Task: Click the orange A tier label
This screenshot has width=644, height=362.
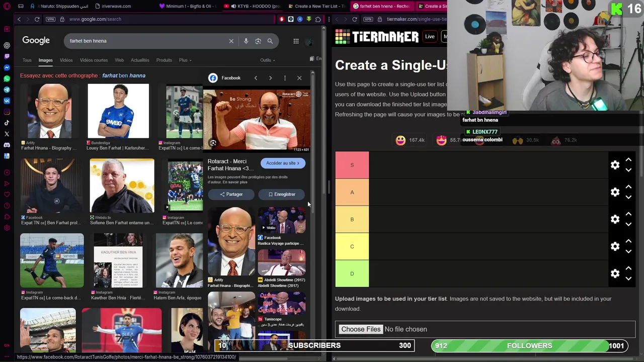Action: click(x=352, y=192)
